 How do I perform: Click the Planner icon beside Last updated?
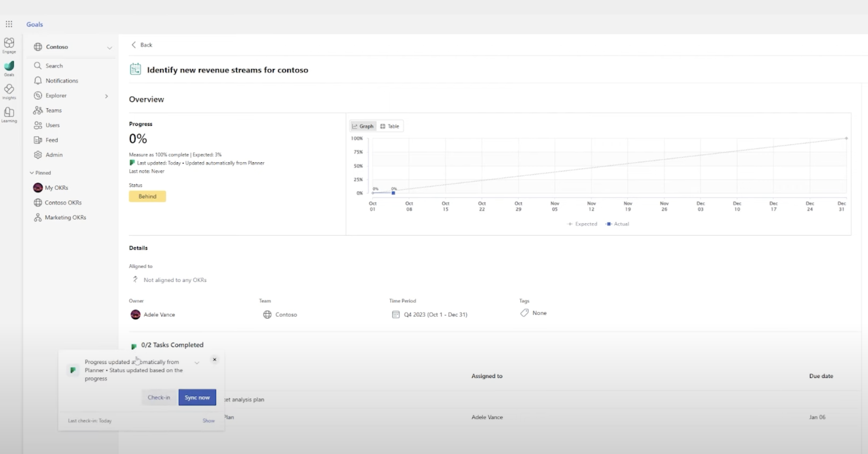tap(132, 163)
